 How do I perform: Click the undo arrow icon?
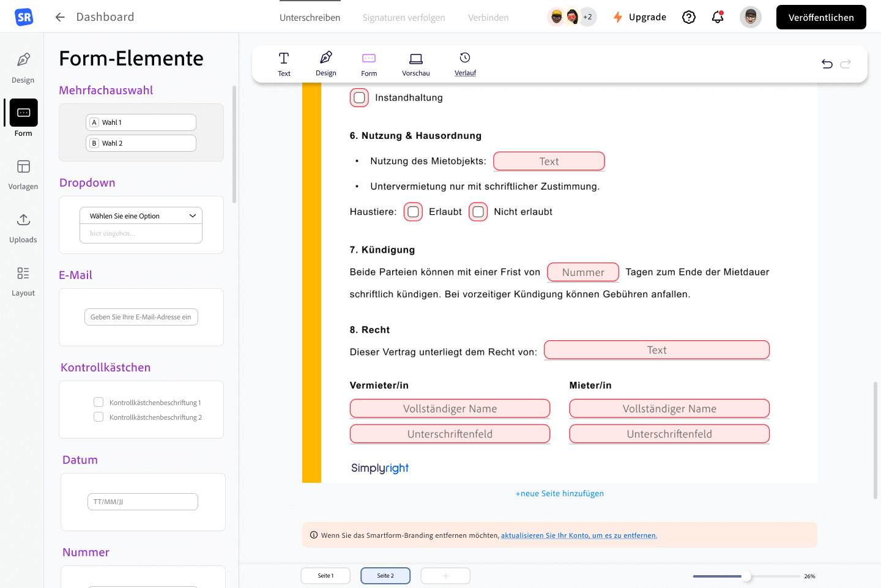click(x=827, y=64)
